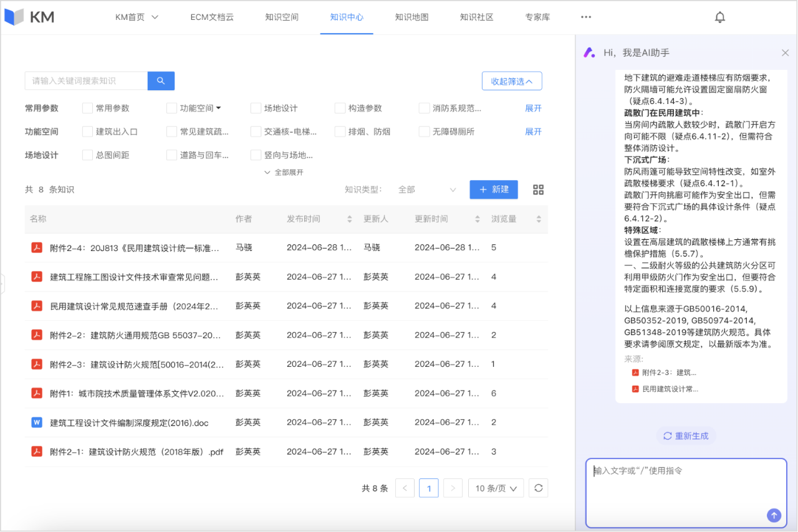Click the blue search magnifier button
Image resolution: width=798 pixels, height=532 pixels.
pos(161,81)
